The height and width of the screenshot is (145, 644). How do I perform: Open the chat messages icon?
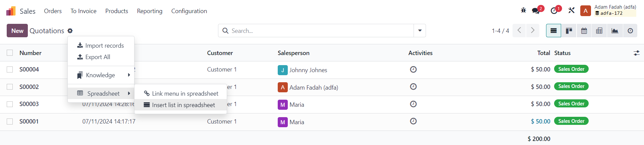[536, 11]
